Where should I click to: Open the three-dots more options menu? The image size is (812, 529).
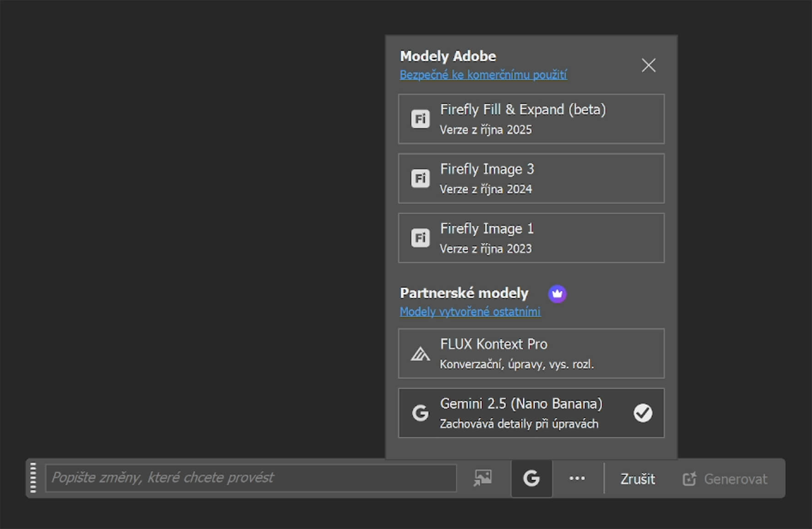(577, 479)
